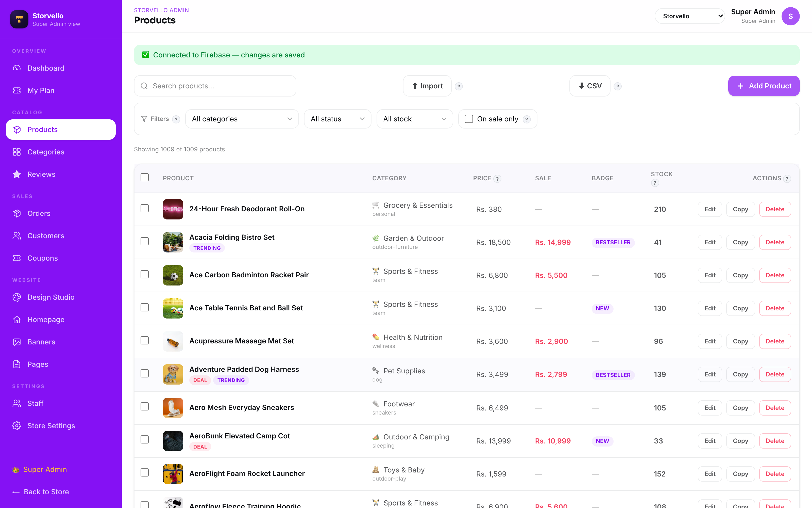812x508 pixels.
Task: Delete the Ace Carbon Badminton Racket Pair
Action: (x=775, y=276)
